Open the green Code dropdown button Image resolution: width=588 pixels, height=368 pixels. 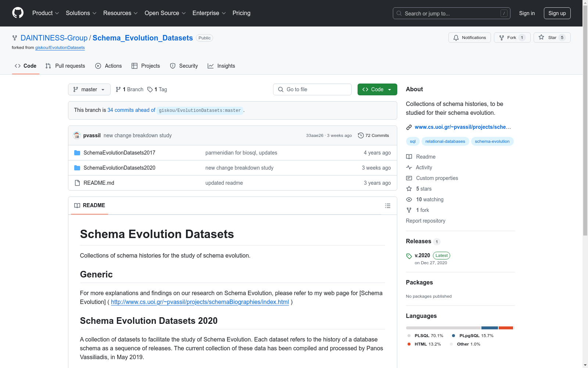tap(377, 89)
